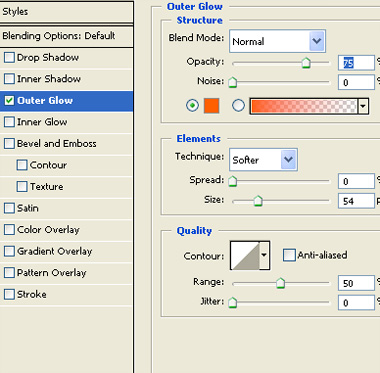
Task: Open the Inner Glow settings row
Action: [x=67, y=122]
